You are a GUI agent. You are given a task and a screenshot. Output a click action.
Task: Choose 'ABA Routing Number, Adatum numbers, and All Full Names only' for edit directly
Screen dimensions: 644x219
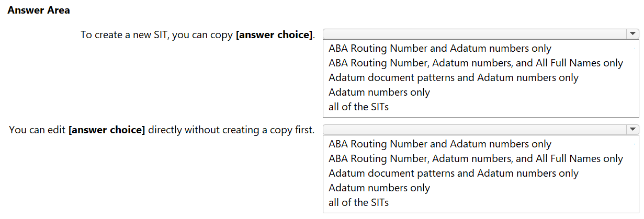pyautogui.click(x=476, y=159)
